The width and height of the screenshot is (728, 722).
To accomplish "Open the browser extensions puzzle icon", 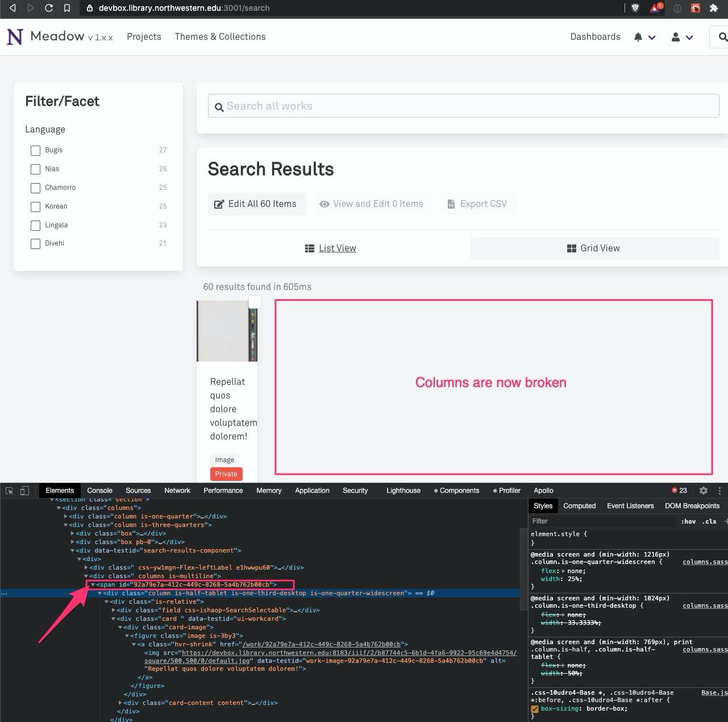I will [x=713, y=8].
